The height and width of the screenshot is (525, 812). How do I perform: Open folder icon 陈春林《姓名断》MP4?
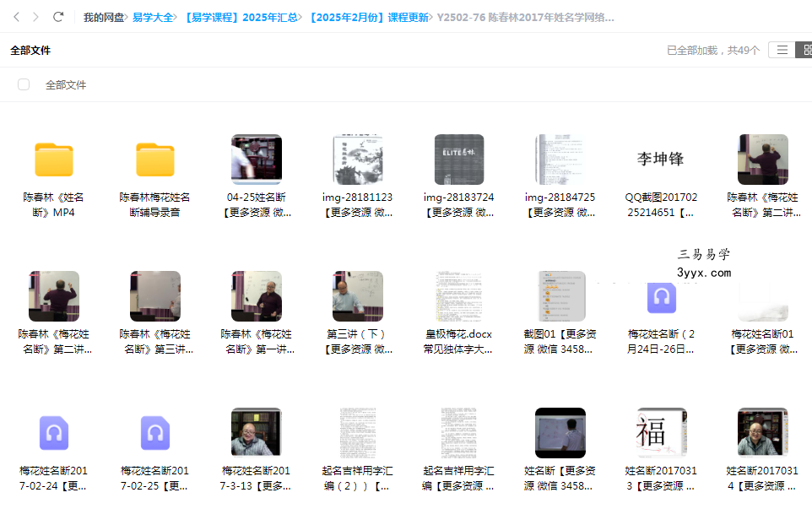tap(54, 160)
